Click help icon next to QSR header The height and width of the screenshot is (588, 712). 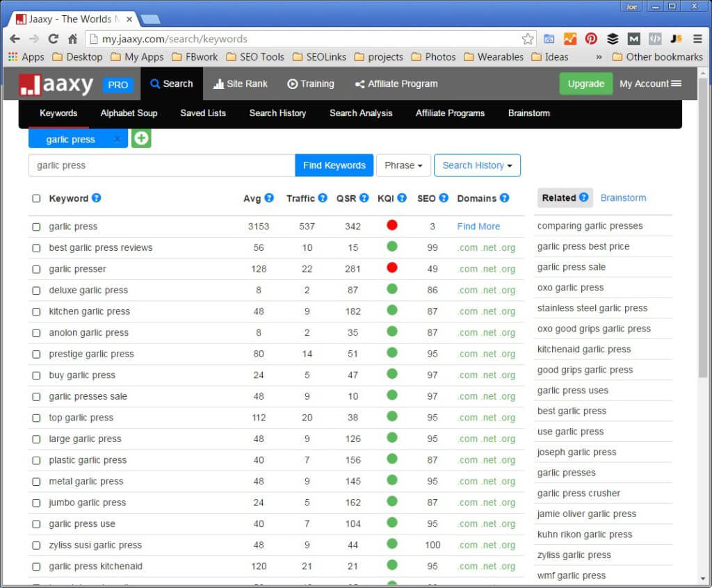click(x=364, y=198)
